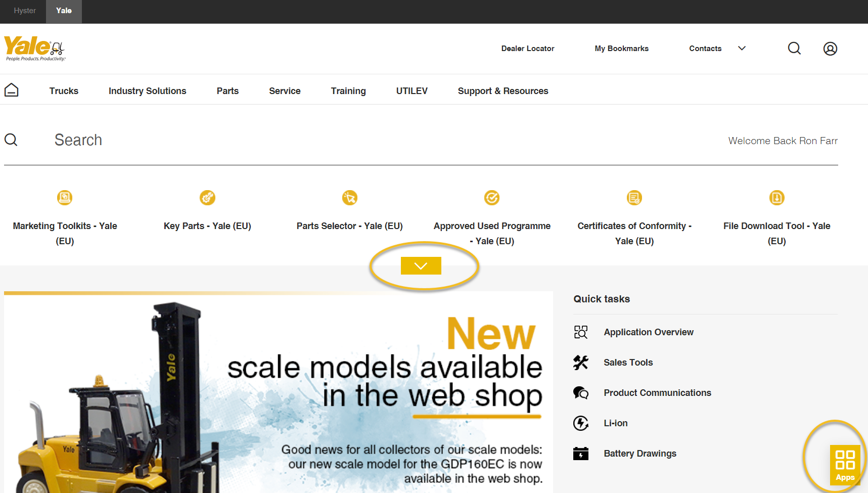Open Battery Drawings quick task
868x493 pixels.
click(640, 454)
